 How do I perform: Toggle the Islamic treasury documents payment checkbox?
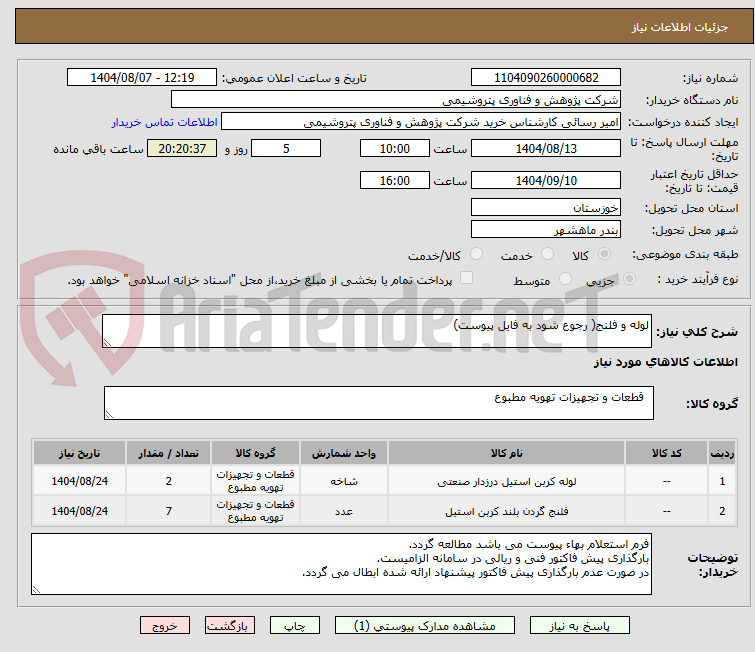466,278
